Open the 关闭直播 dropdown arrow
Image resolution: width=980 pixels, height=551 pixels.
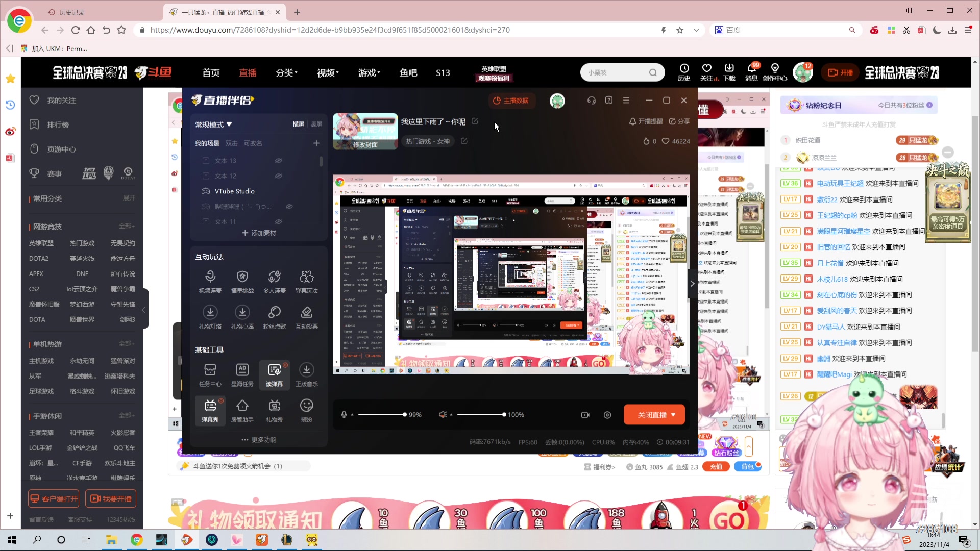click(x=674, y=414)
